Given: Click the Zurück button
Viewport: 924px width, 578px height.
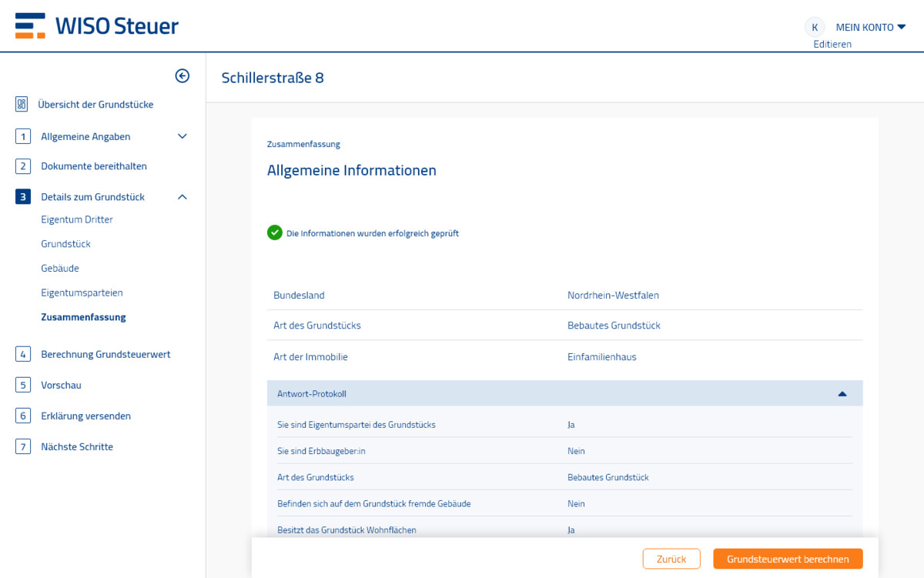Looking at the screenshot, I should coord(671,559).
